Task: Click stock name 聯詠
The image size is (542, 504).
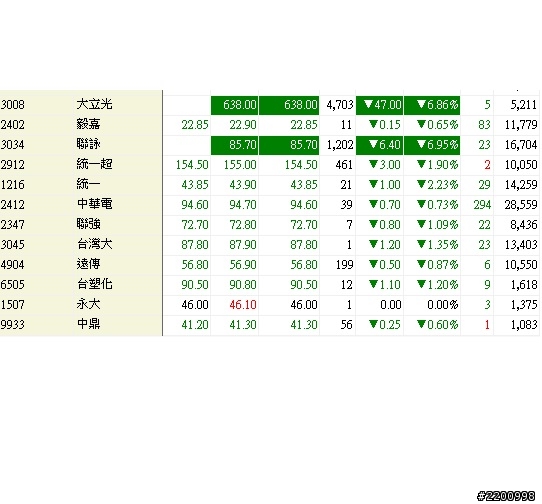Action: (88, 144)
